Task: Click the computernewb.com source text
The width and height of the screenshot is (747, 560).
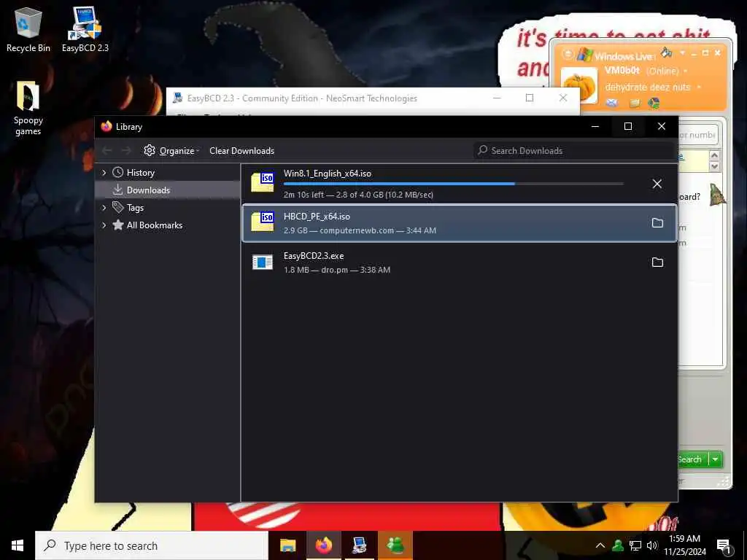Action: tap(357, 230)
